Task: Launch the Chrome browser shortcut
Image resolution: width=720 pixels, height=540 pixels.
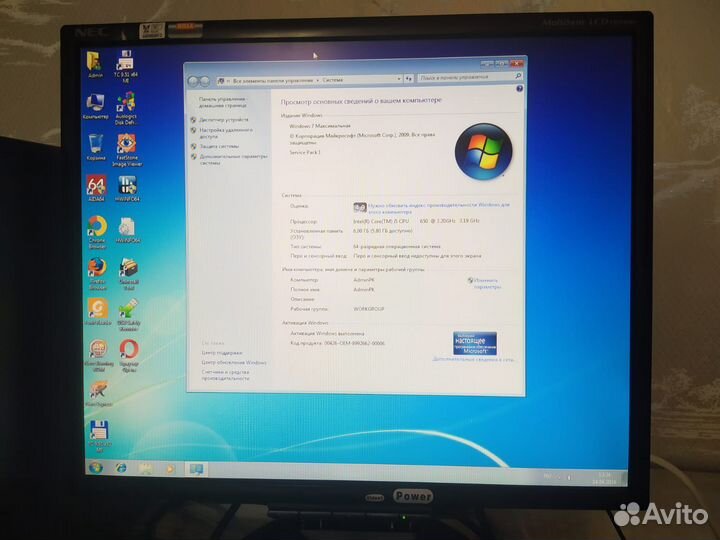Action: pos(97,232)
